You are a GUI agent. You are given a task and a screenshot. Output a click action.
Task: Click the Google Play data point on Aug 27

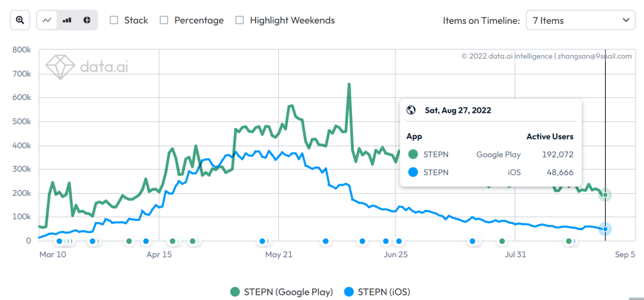click(x=605, y=195)
